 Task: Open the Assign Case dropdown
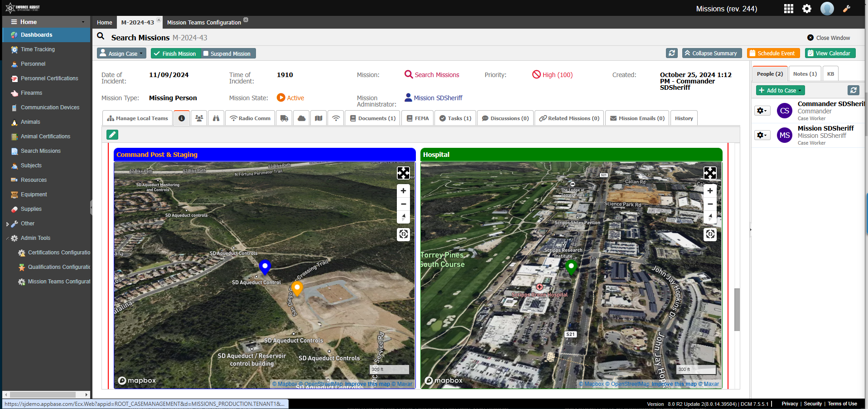click(121, 54)
